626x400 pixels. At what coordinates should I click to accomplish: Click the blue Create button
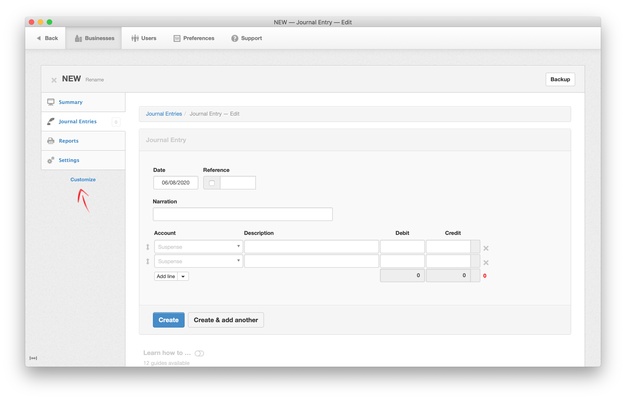[168, 320]
